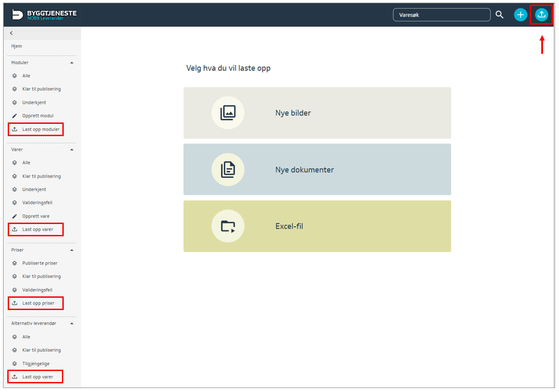The height and width of the screenshot is (392, 559).
Task: Collapse the Moduler section
Action: 72,63
